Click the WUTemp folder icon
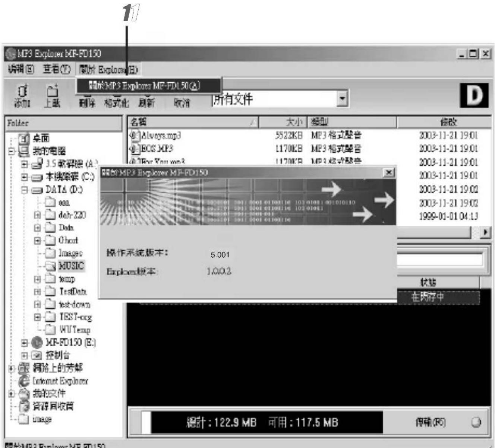 click(50, 330)
